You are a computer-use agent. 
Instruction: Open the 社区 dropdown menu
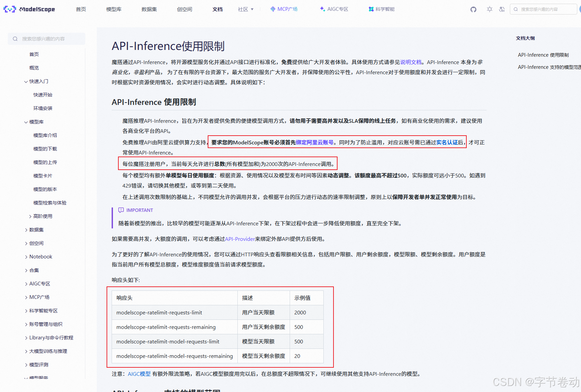pos(245,9)
